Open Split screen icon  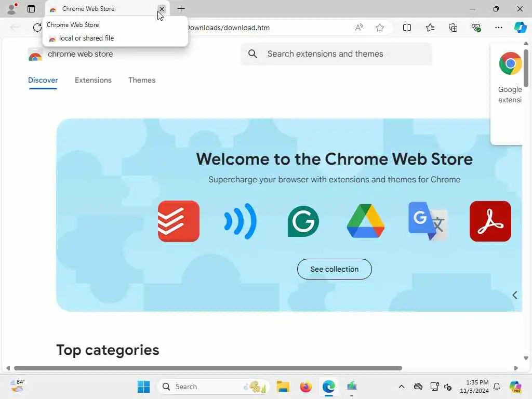[407, 28]
